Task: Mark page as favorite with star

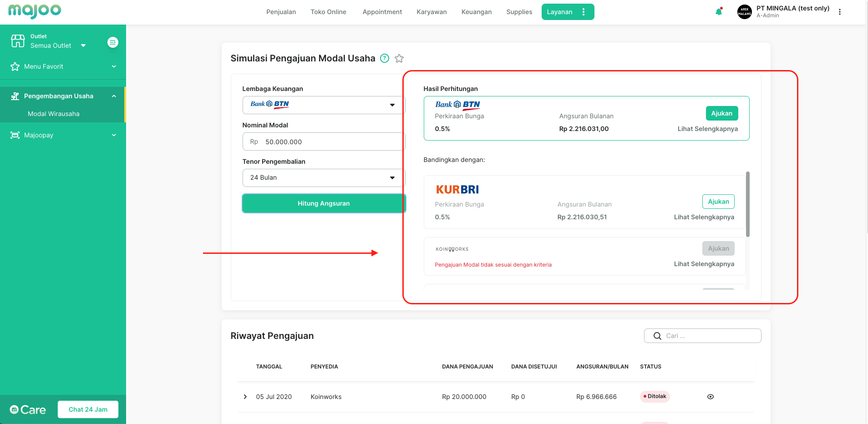Action: (399, 58)
